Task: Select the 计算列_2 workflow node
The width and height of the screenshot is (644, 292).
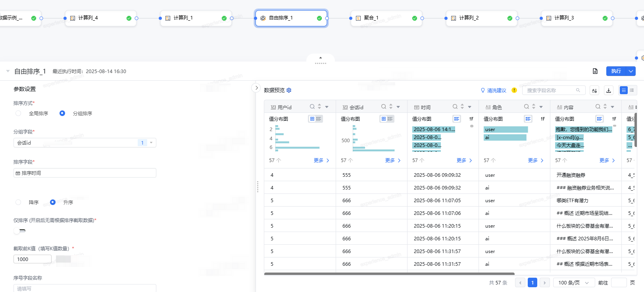Action: (x=478, y=18)
